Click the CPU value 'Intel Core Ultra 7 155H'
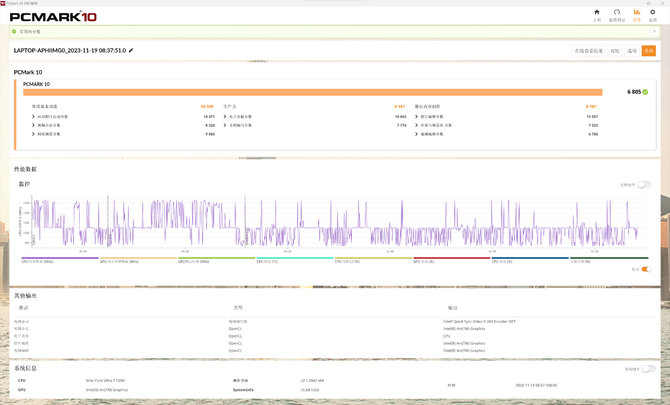This screenshot has height=405, width=670. pos(106,380)
